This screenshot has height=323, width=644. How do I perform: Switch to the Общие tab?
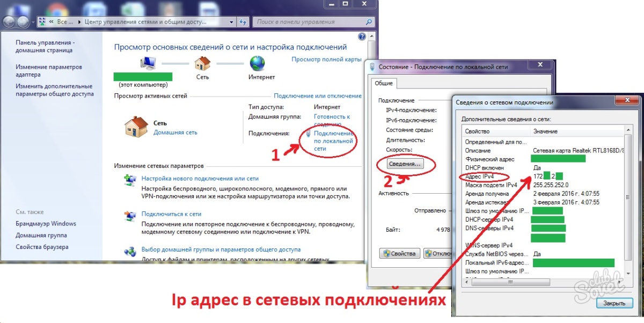[x=383, y=83]
